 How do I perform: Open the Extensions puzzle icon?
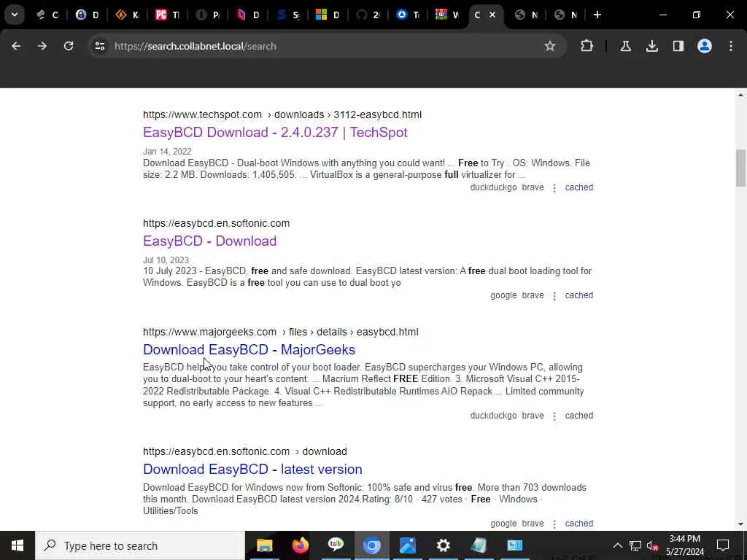587,46
